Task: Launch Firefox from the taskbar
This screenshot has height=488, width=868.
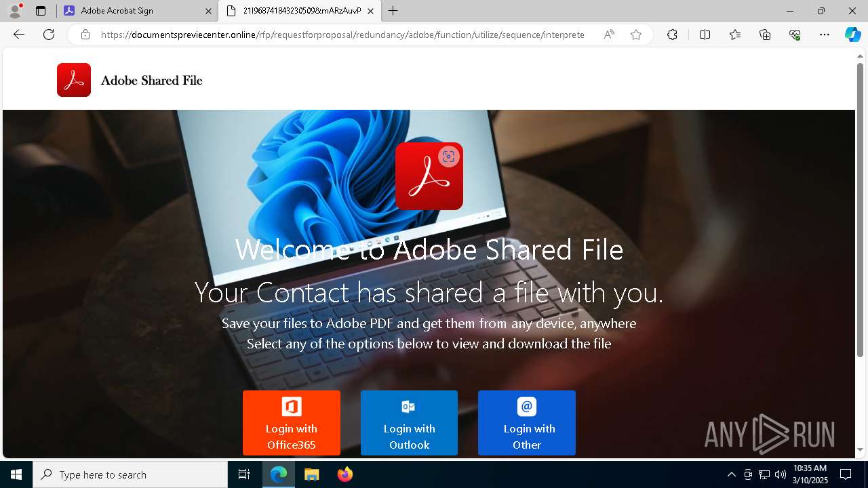Action: pos(344,474)
